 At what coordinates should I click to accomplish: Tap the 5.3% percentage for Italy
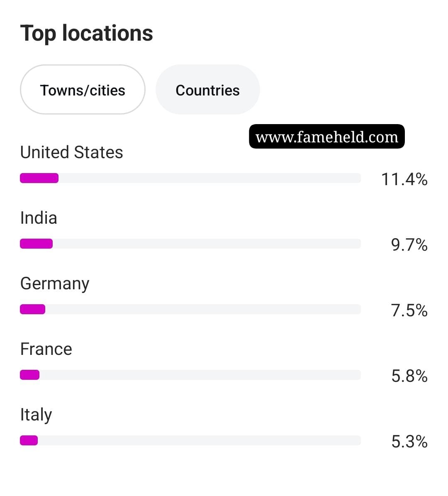(x=409, y=442)
